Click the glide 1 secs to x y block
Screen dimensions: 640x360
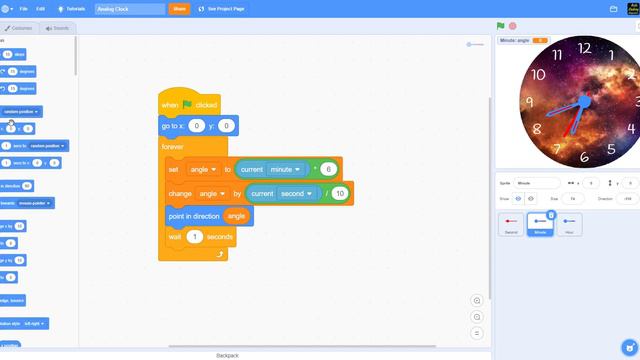[x=31, y=163]
